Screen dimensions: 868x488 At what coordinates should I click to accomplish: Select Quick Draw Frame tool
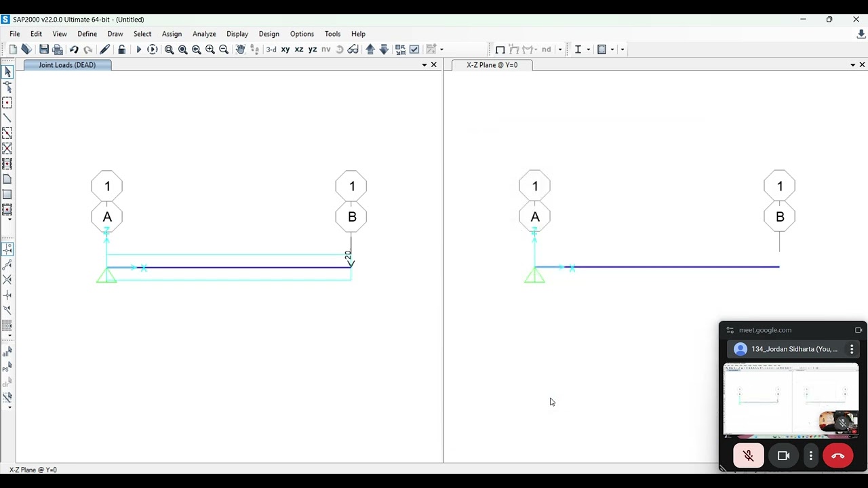click(7, 134)
